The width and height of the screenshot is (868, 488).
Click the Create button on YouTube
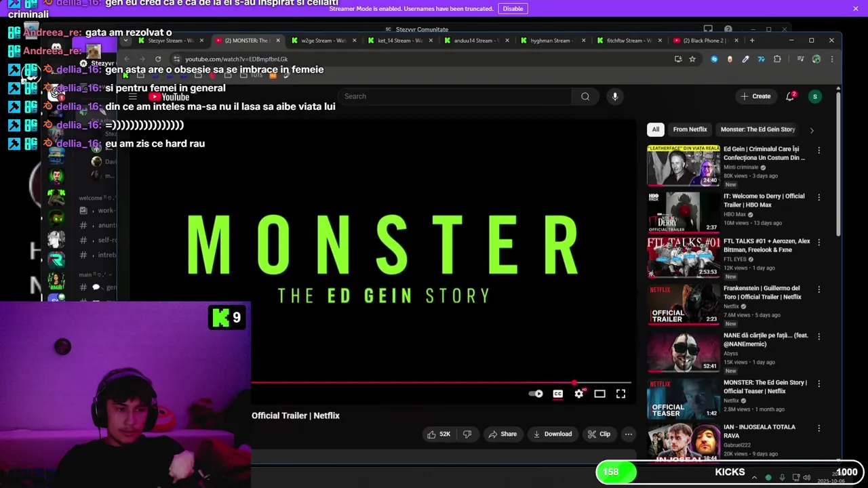[x=755, y=96]
